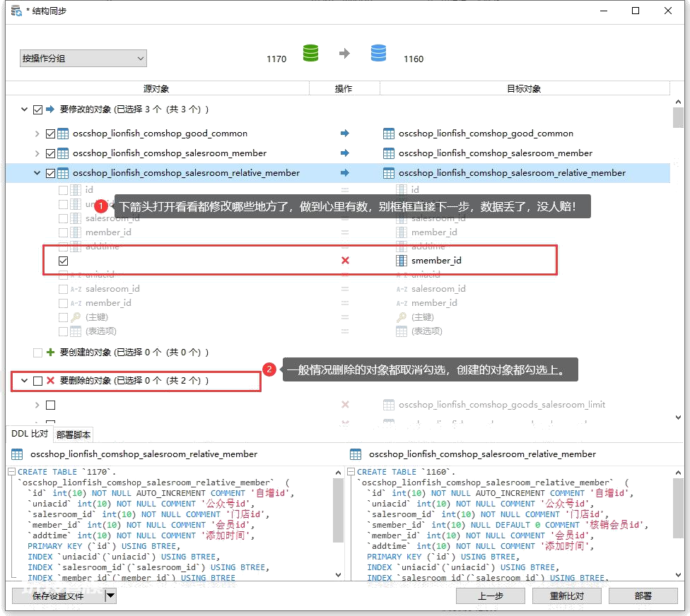Collapse the objects to delete group
The image size is (690, 616).
tap(24, 380)
